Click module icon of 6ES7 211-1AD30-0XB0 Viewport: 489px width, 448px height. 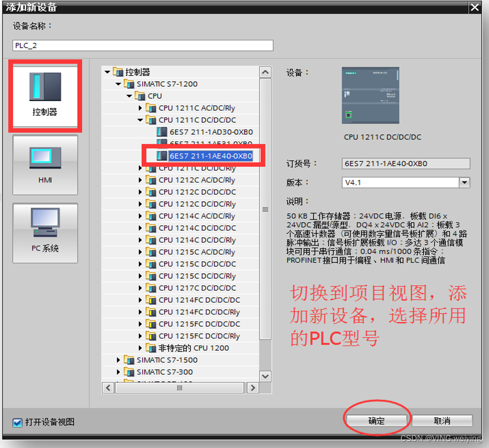click(162, 132)
